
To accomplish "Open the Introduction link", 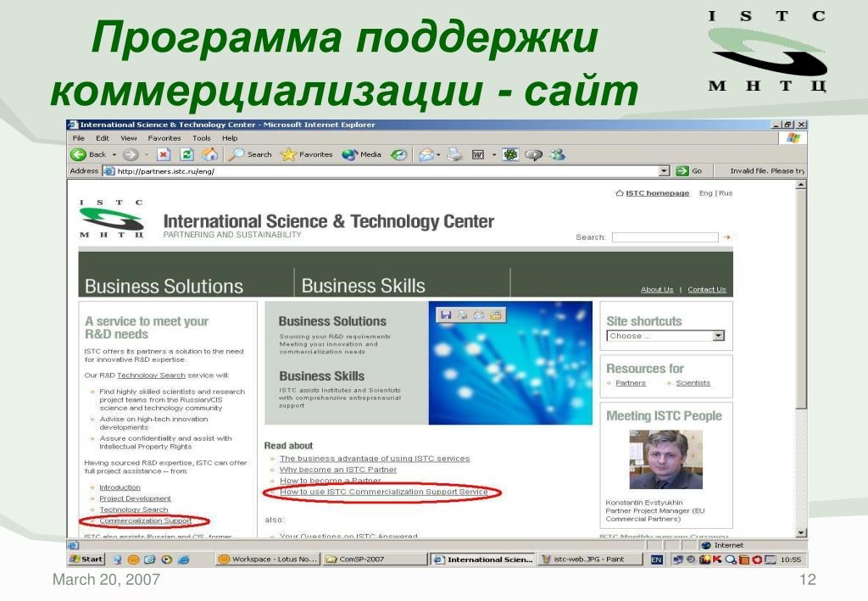I will click(x=120, y=487).
